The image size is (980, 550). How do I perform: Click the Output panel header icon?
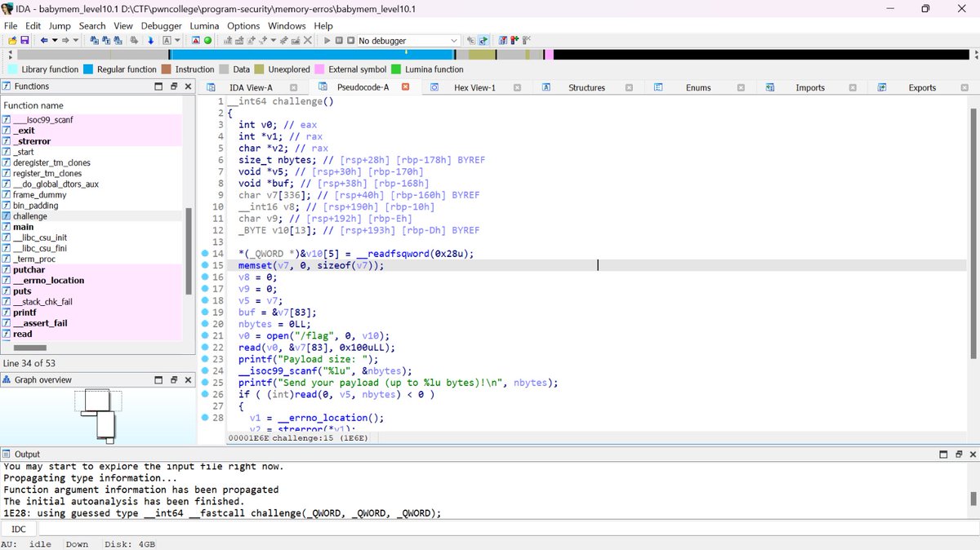[7, 454]
